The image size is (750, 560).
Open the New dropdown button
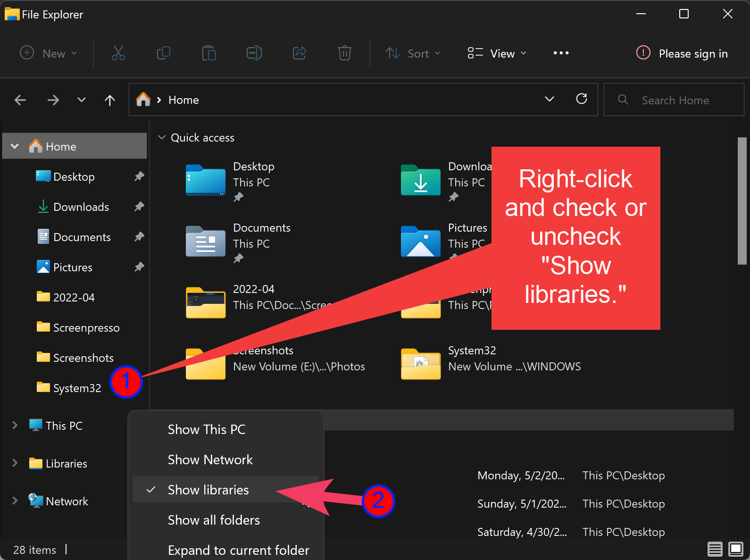pos(49,53)
